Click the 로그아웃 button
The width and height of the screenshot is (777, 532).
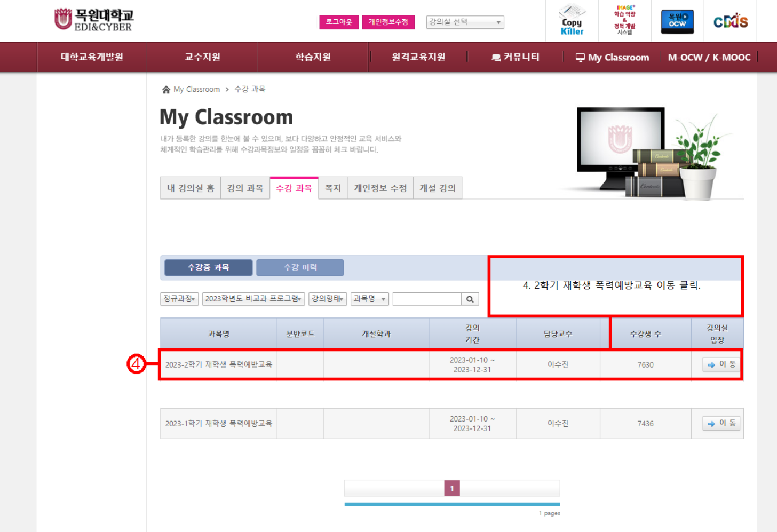(339, 22)
